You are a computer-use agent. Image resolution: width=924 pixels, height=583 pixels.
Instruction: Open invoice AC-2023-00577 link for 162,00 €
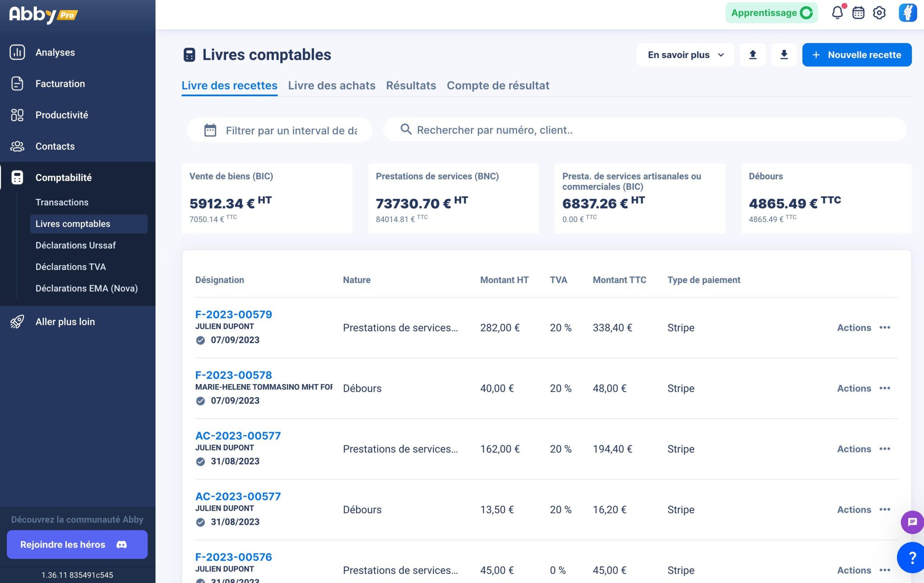point(238,436)
